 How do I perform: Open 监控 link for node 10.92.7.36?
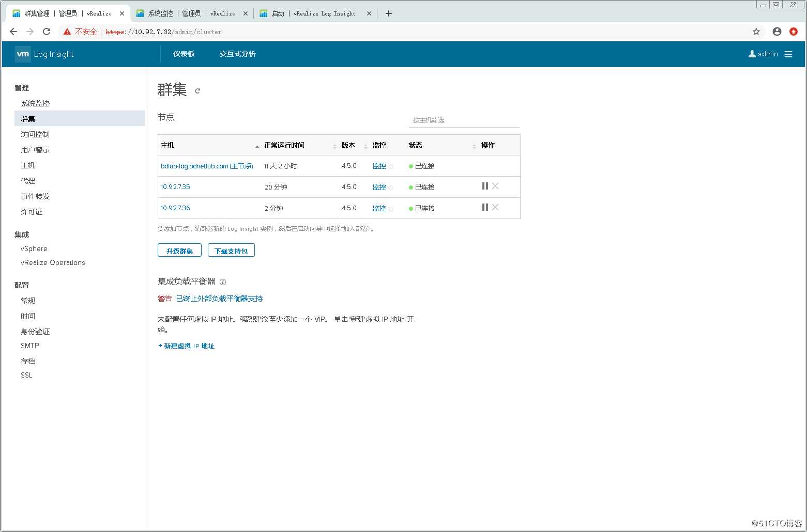pos(379,208)
